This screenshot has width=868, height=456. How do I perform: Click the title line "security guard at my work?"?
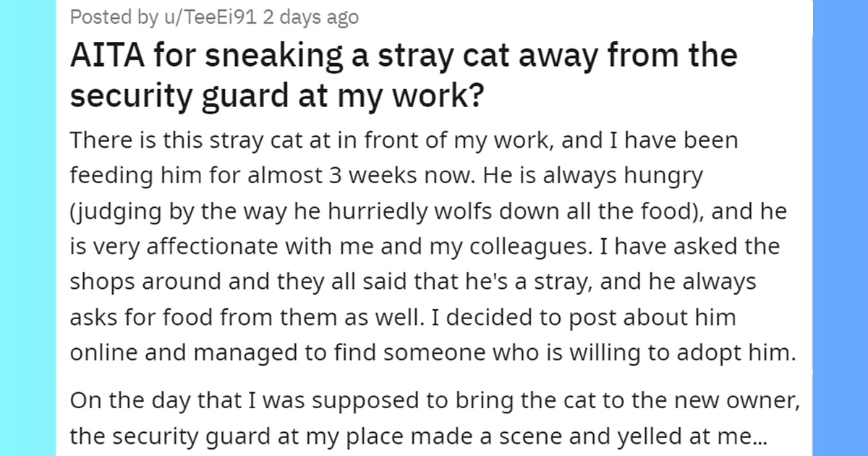tap(276, 96)
